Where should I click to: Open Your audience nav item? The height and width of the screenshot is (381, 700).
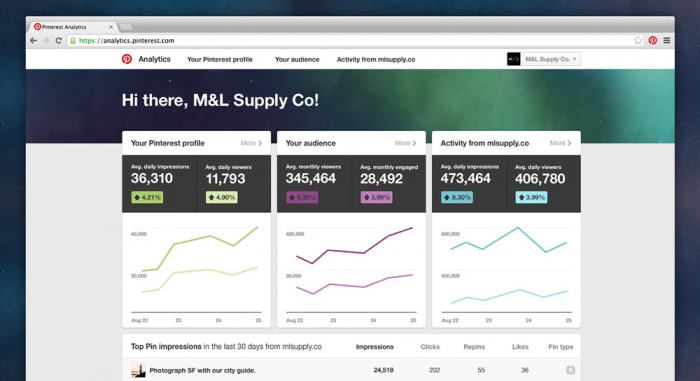click(297, 59)
